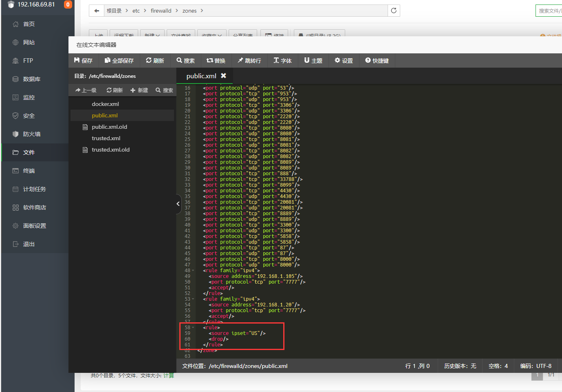The height and width of the screenshot is (392, 562).
Task: Click History version status entry
Action: click(x=460, y=366)
